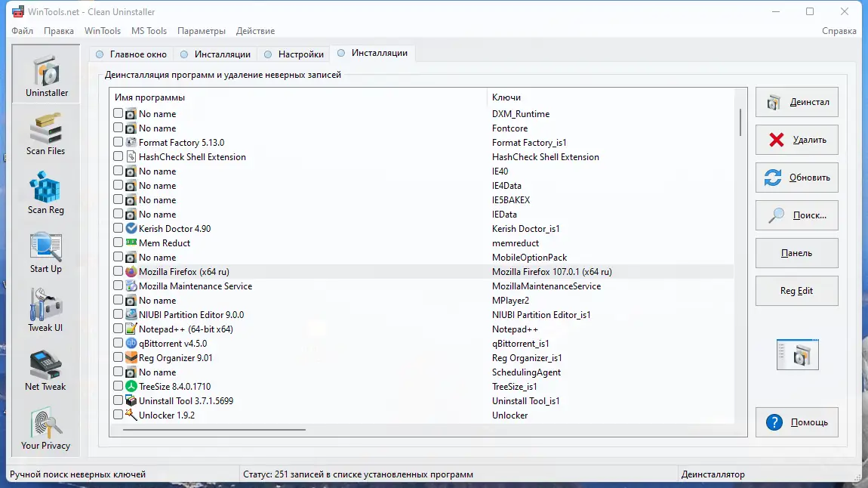Viewport: 868px width, 488px height.
Task: Open the Справка menu
Action: click(x=839, y=31)
